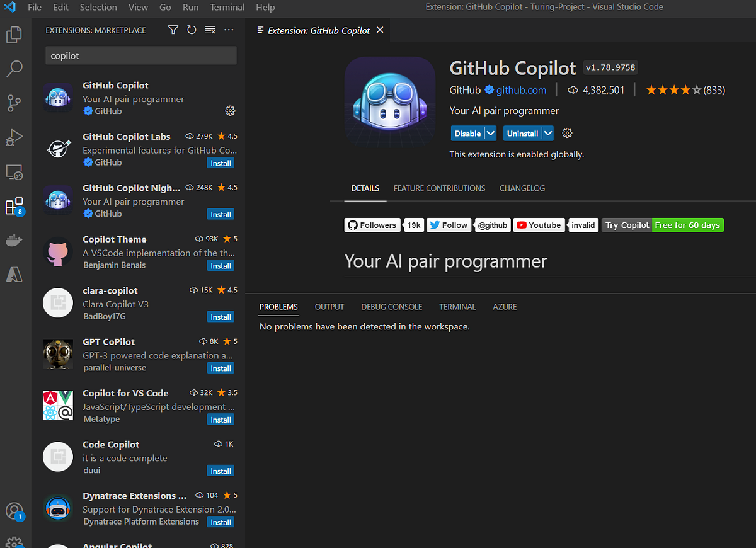Open the Search view

[14, 69]
